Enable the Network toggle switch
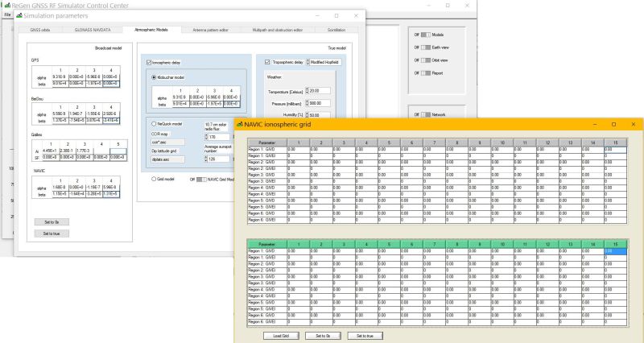 click(x=427, y=115)
